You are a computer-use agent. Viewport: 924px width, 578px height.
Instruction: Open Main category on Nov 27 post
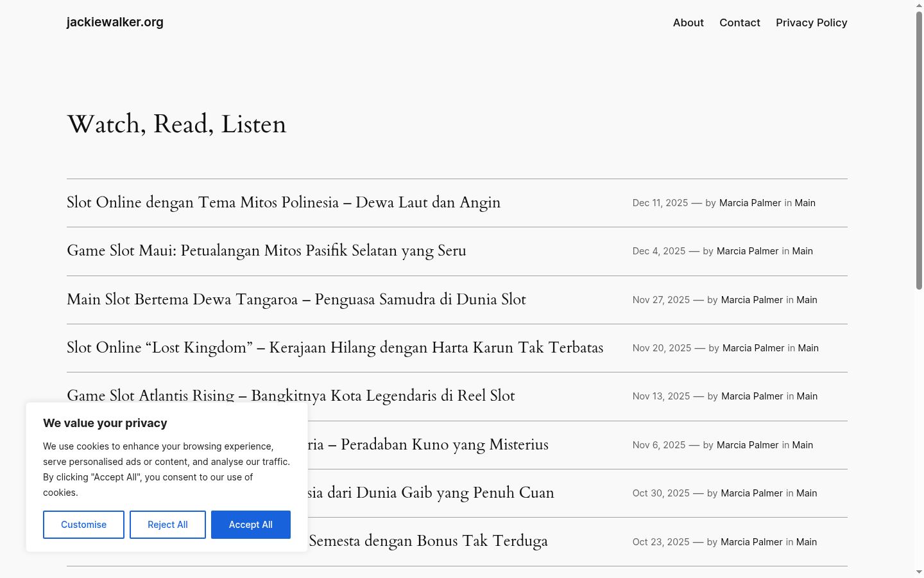(807, 300)
